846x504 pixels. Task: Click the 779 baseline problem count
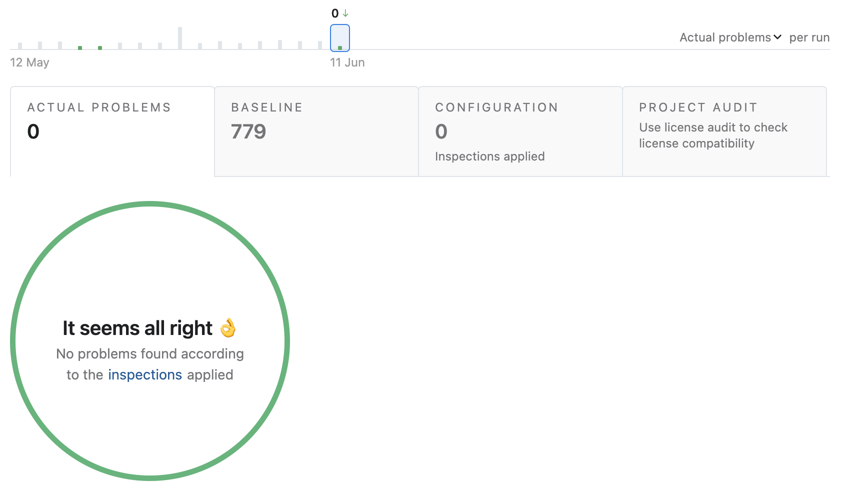pyautogui.click(x=248, y=131)
